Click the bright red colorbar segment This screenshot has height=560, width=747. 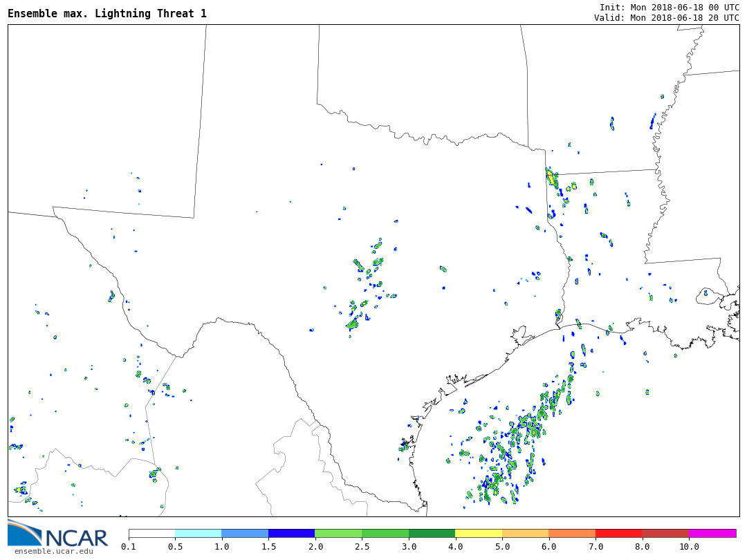coord(619,534)
